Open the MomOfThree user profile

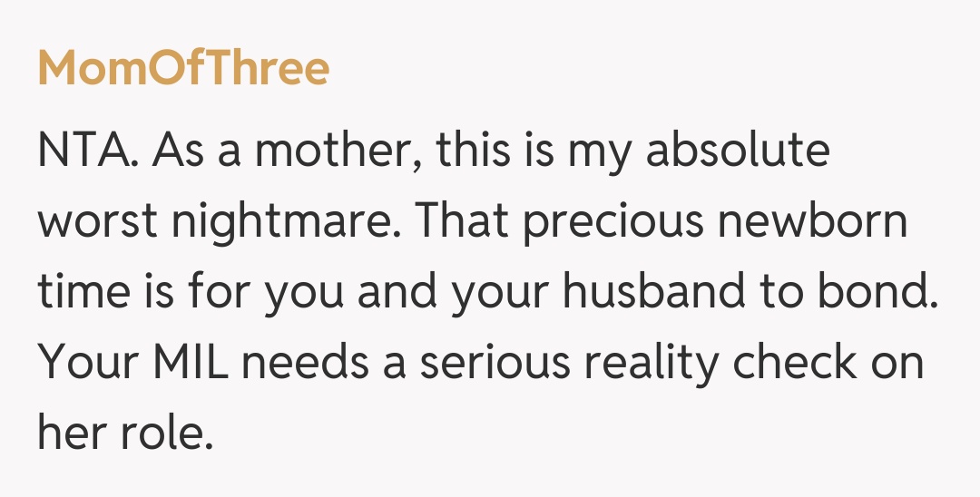tap(183, 69)
